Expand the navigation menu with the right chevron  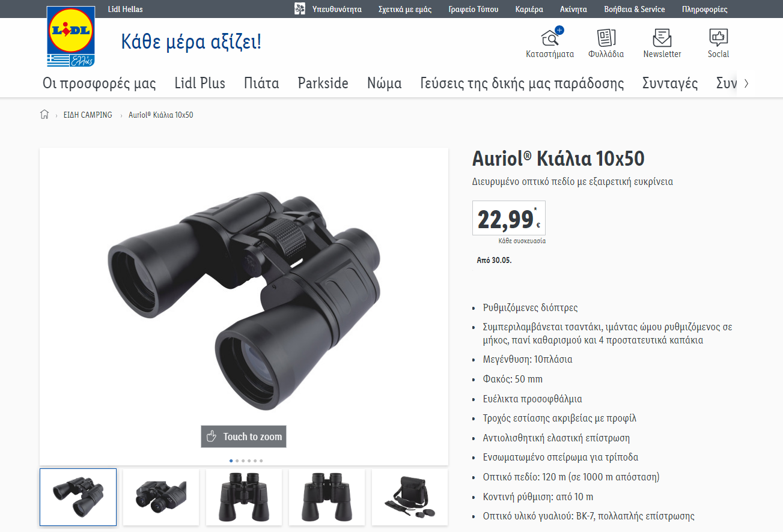[x=746, y=83]
